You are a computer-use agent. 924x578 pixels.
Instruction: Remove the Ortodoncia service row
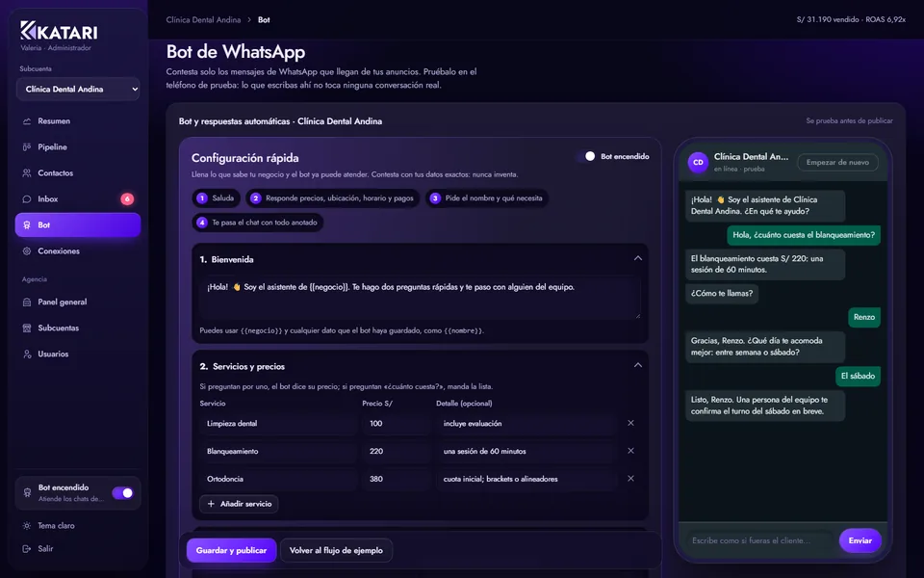(x=630, y=479)
